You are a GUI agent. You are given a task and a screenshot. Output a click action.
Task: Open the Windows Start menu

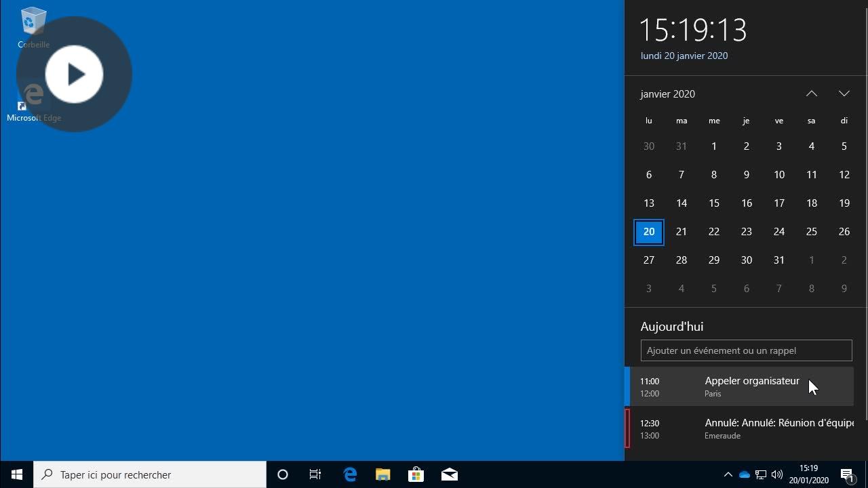coord(17,474)
